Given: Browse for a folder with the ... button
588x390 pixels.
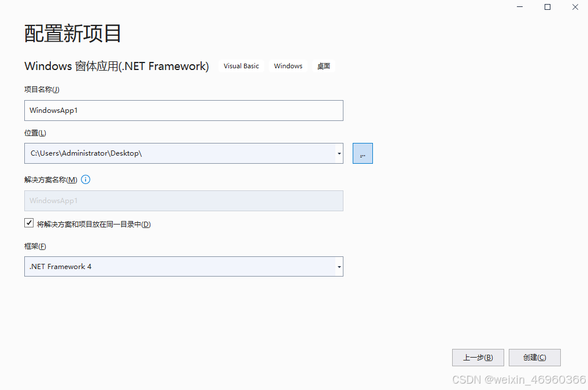Looking at the screenshot, I should (363, 153).
